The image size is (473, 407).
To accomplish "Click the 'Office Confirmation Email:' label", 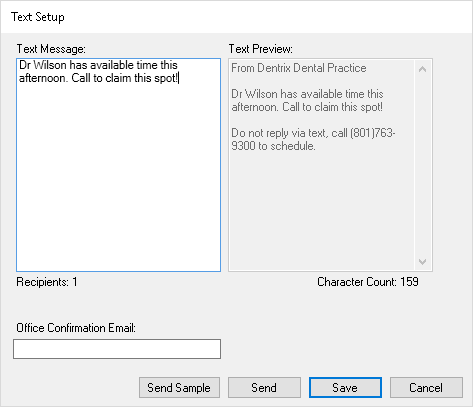I will tap(76, 328).
